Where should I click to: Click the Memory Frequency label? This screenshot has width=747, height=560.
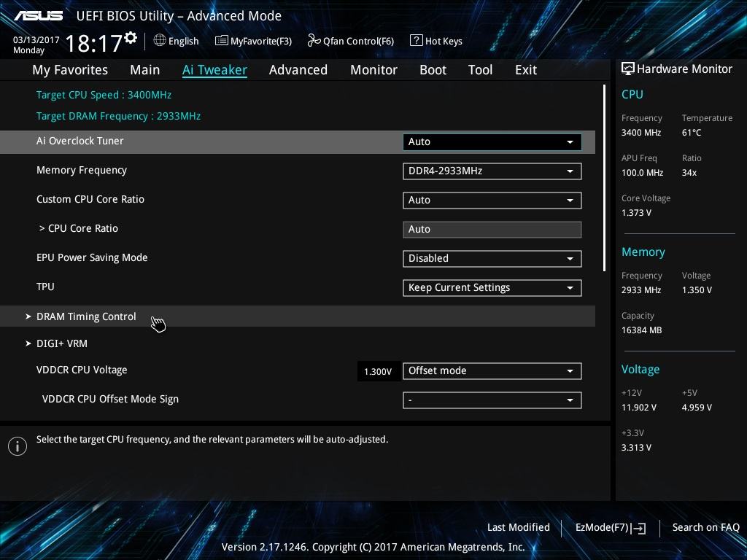coord(82,171)
